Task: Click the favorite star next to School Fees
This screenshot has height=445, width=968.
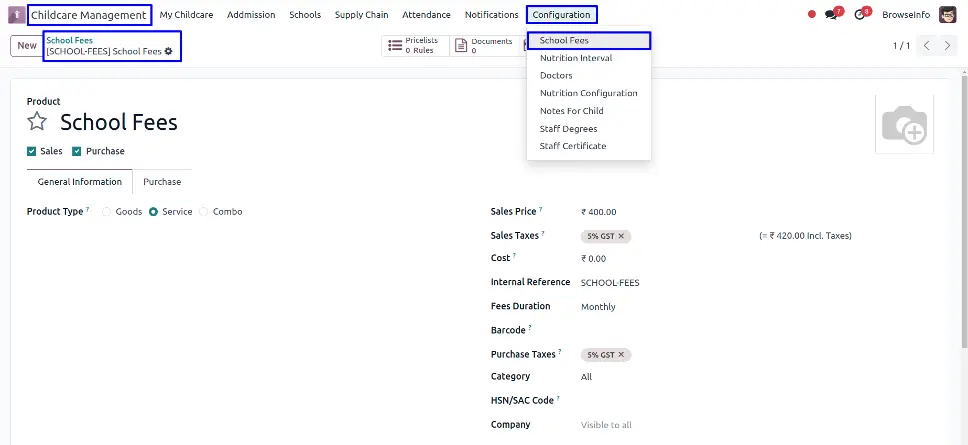Action: tap(37, 122)
